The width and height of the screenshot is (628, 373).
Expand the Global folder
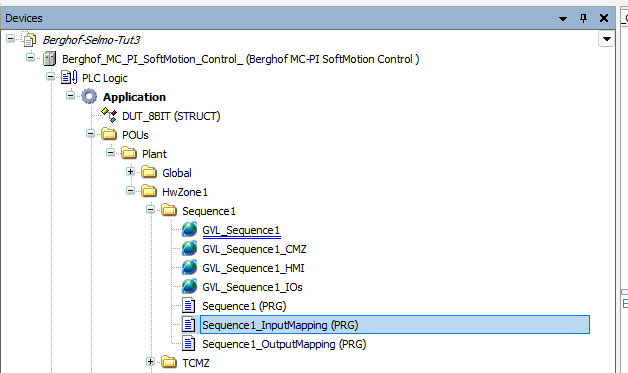131,171
